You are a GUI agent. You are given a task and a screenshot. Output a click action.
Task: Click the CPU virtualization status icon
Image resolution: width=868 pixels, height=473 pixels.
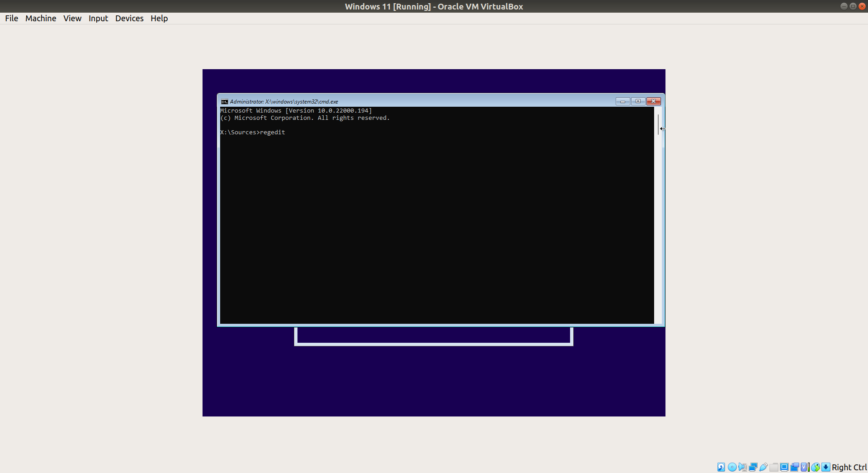(x=805, y=467)
